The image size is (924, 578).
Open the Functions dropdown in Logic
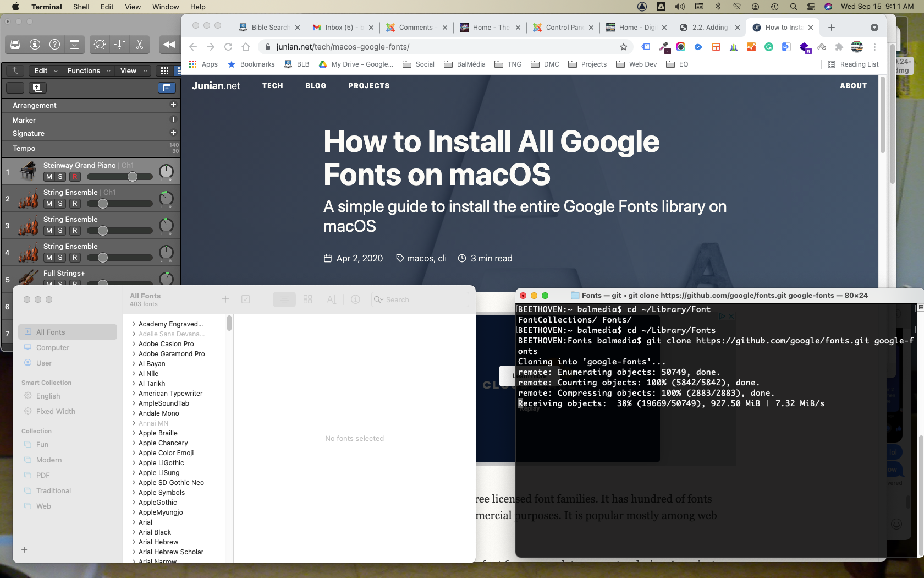(89, 70)
